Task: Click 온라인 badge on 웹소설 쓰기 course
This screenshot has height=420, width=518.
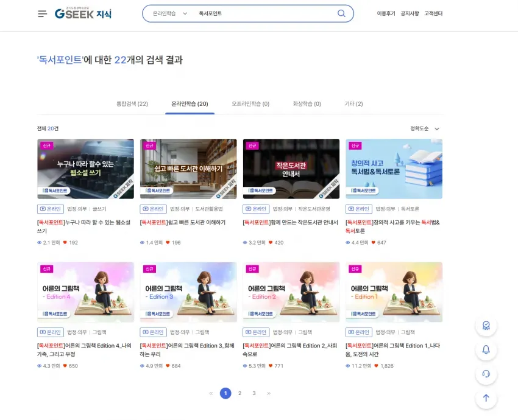Action: point(51,209)
